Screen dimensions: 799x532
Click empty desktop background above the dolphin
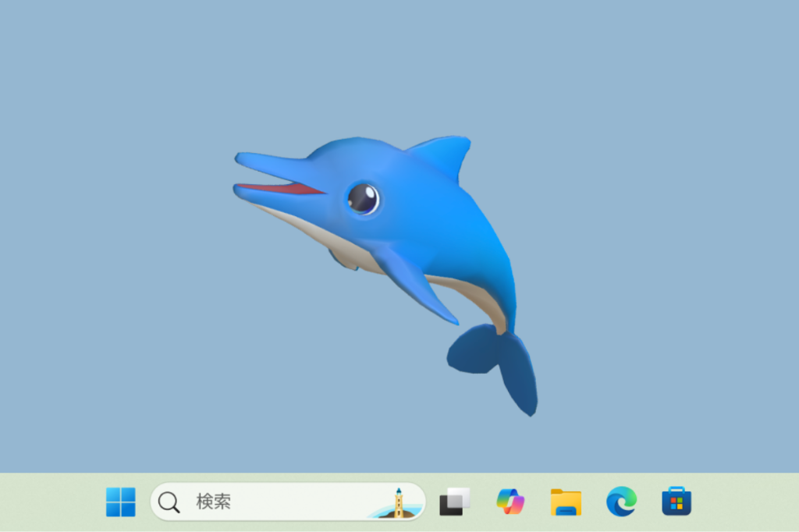[x=390, y=62]
